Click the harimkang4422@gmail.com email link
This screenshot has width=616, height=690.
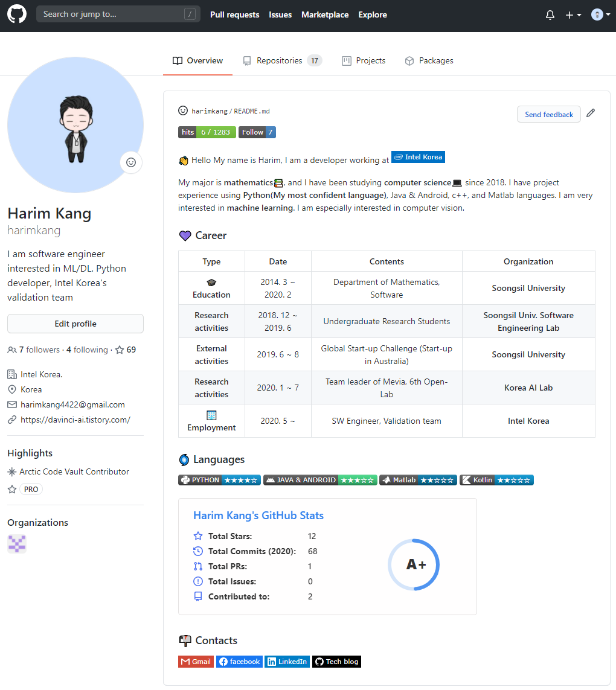coord(72,404)
